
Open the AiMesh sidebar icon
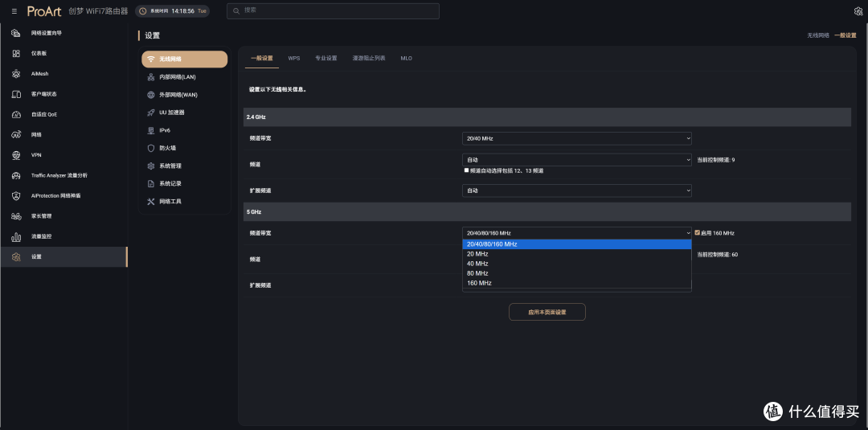click(x=16, y=74)
